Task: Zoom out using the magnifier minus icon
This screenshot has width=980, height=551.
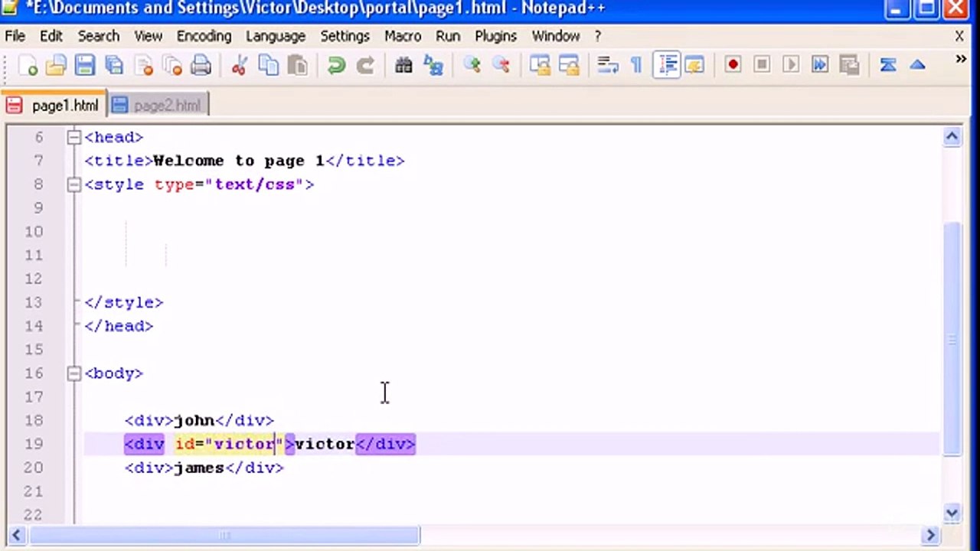Action: pyautogui.click(x=501, y=66)
